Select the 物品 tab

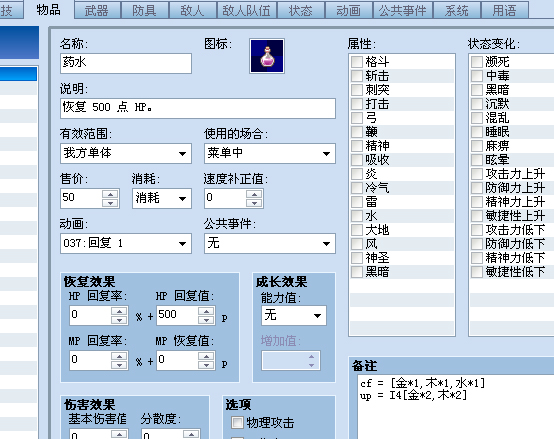point(48,10)
